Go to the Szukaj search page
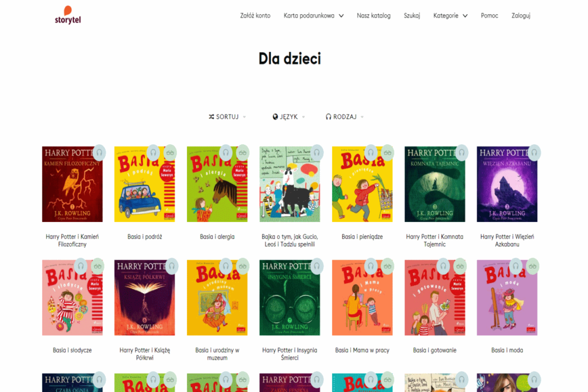The image size is (588, 392). tap(412, 16)
